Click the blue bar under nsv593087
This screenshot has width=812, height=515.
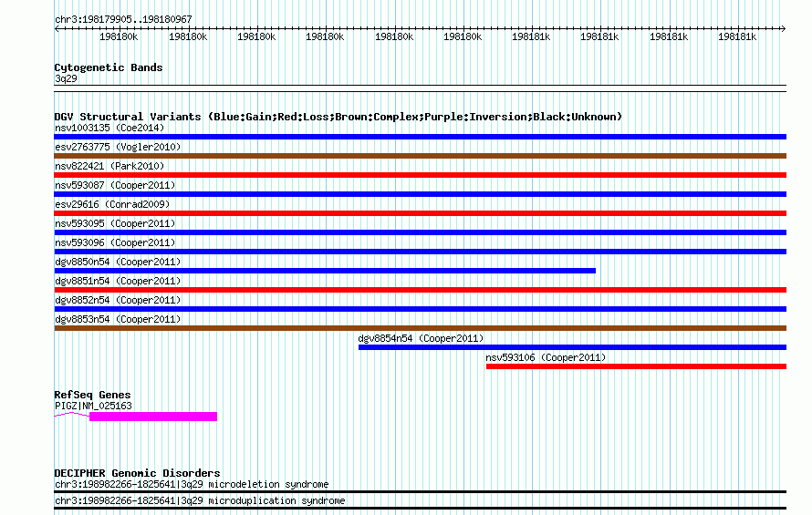(420, 194)
